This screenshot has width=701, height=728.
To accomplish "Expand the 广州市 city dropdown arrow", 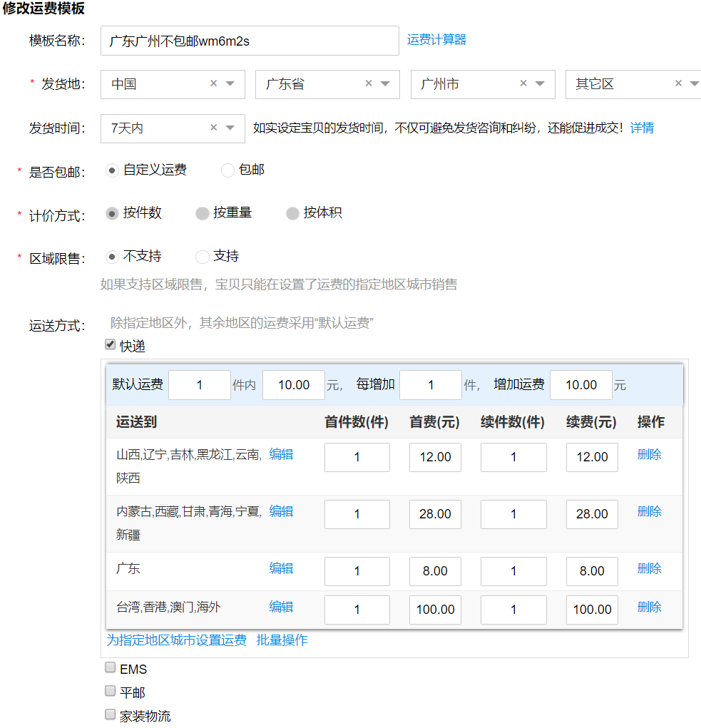I will [x=540, y=84].
